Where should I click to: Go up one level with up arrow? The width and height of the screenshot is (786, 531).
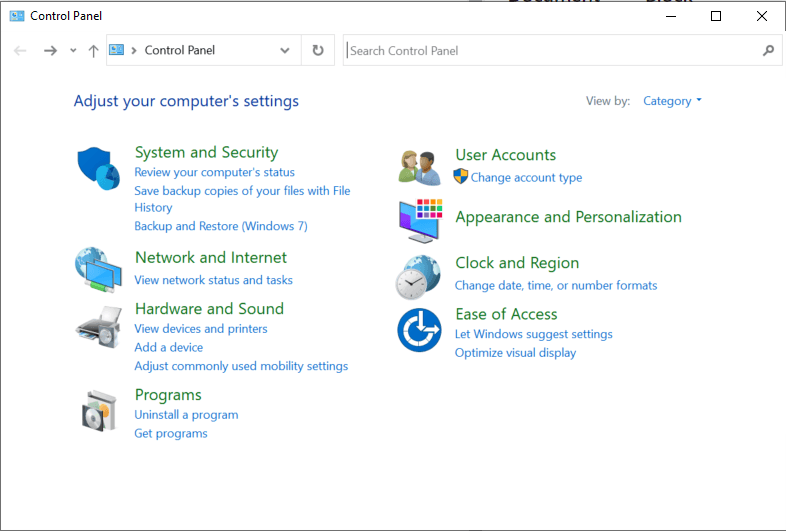tap(93, 50)
